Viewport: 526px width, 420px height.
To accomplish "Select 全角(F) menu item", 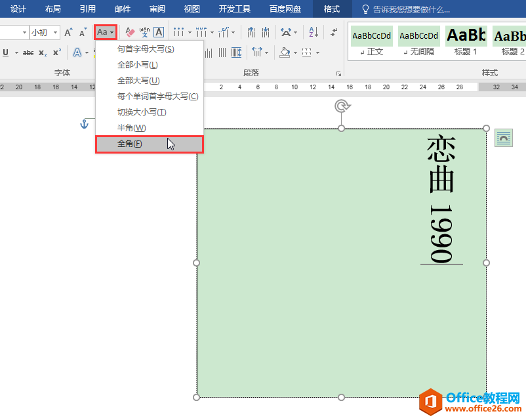I will 150,144.
